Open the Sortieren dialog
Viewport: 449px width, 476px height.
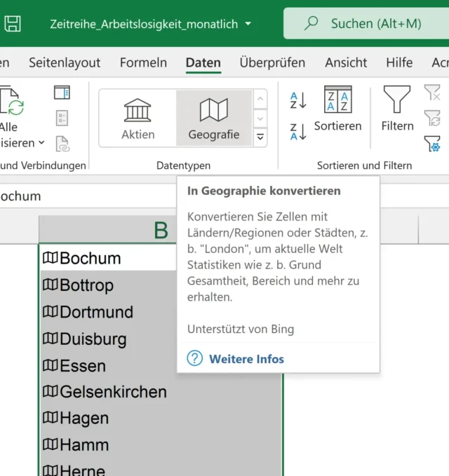pos(337,109)
